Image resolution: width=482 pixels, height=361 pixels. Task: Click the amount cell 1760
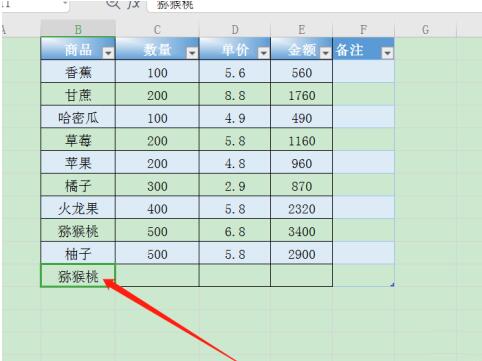(302, 95)
